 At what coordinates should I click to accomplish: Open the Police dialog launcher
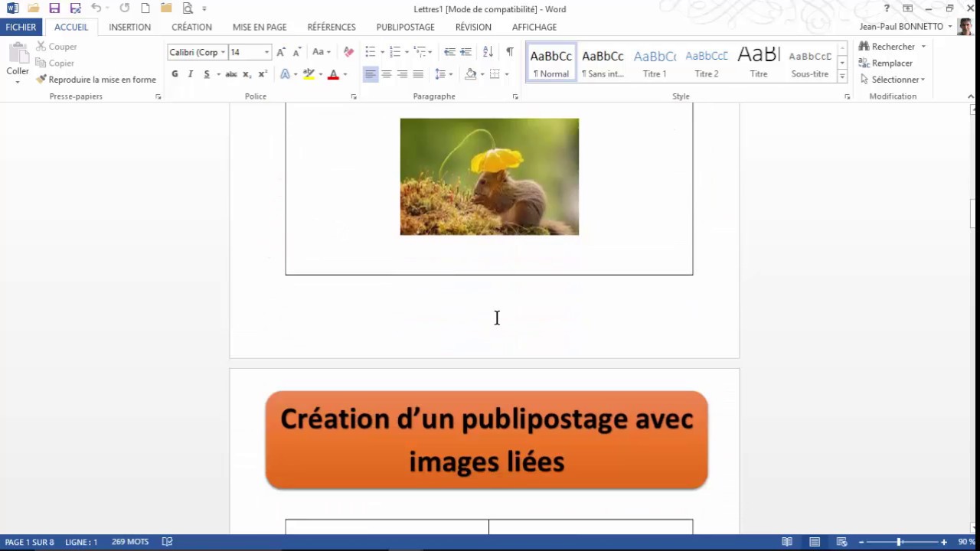(x=354, y=97)
